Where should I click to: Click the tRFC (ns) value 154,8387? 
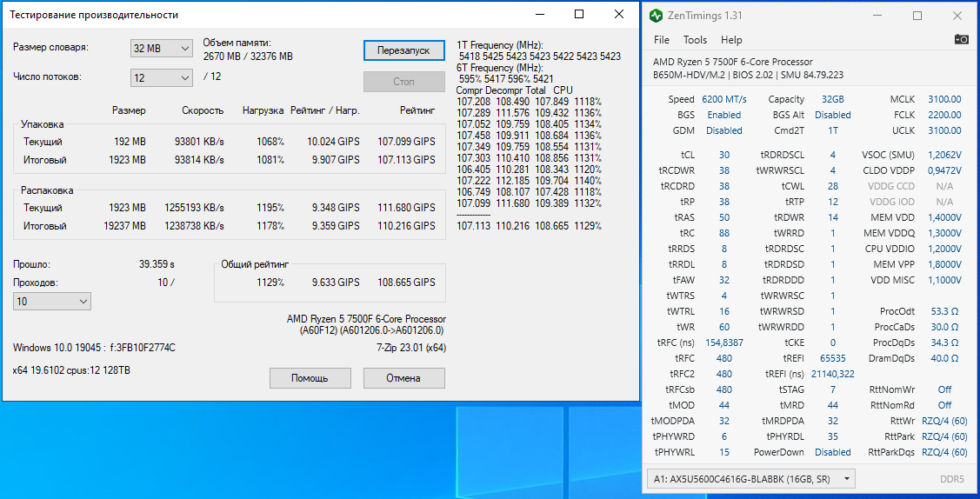coord(724,343)
